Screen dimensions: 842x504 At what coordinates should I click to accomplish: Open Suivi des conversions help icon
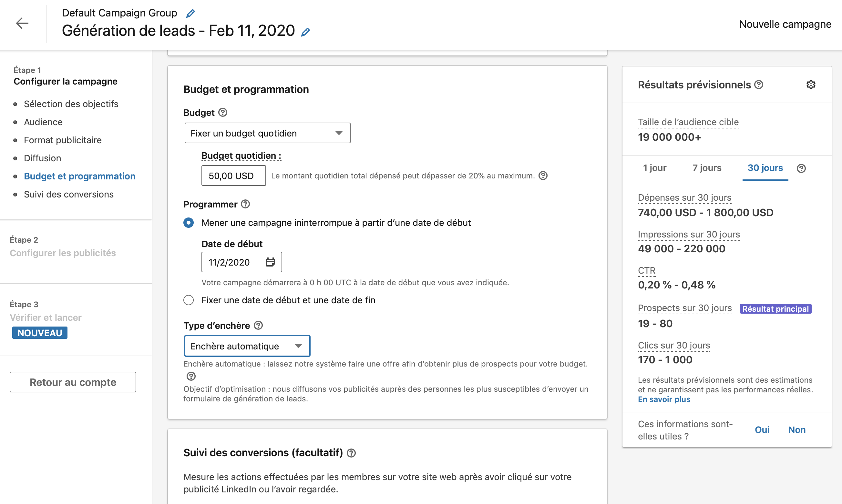(351, 453)
